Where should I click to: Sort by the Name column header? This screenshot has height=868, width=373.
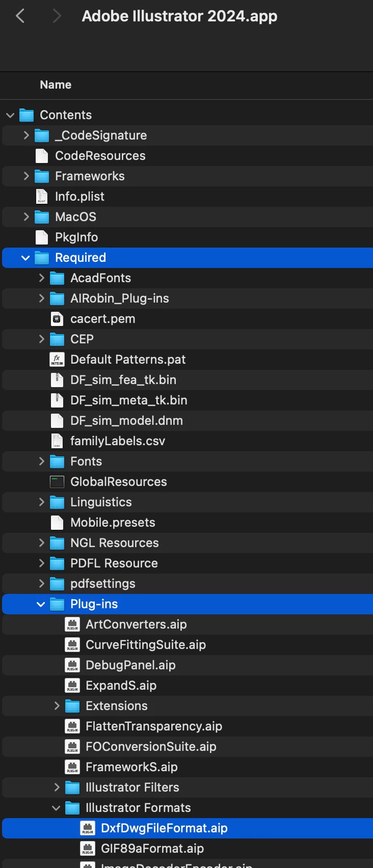(56, 85)
